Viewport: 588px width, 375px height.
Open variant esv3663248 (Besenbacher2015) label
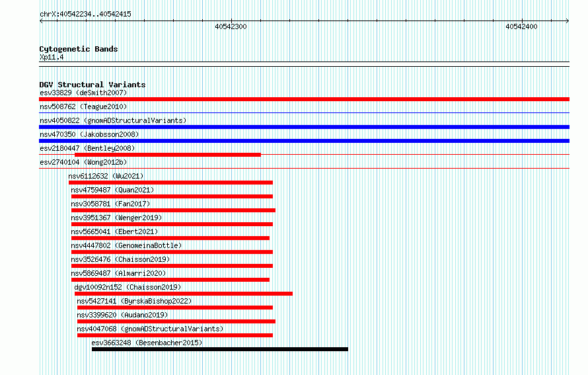pos(147,343)
